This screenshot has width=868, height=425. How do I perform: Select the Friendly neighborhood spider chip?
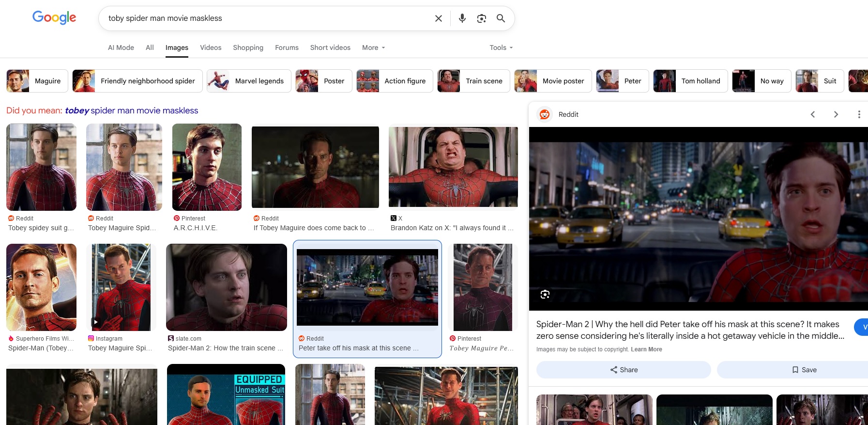pyautogui.click(x=137, y=81)
